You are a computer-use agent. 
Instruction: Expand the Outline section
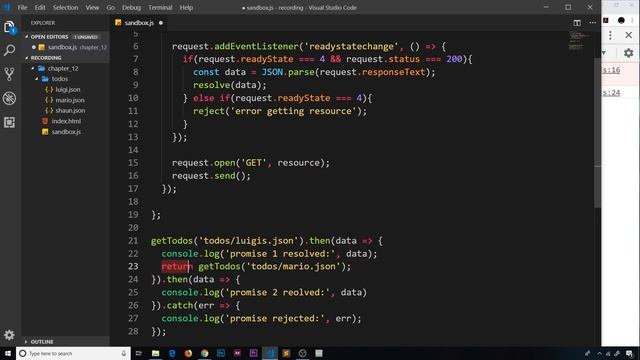(x=42, y=342)
